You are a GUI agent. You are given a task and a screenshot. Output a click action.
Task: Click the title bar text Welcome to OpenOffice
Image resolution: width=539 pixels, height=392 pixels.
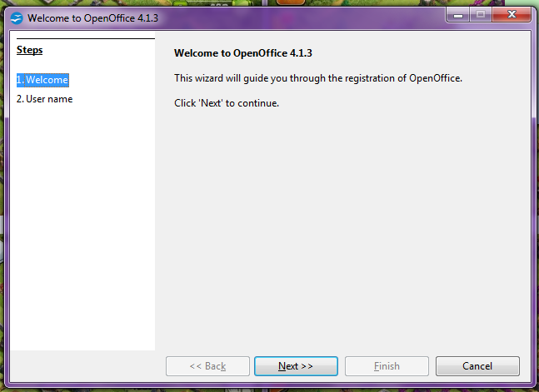[x=92, y=17]
